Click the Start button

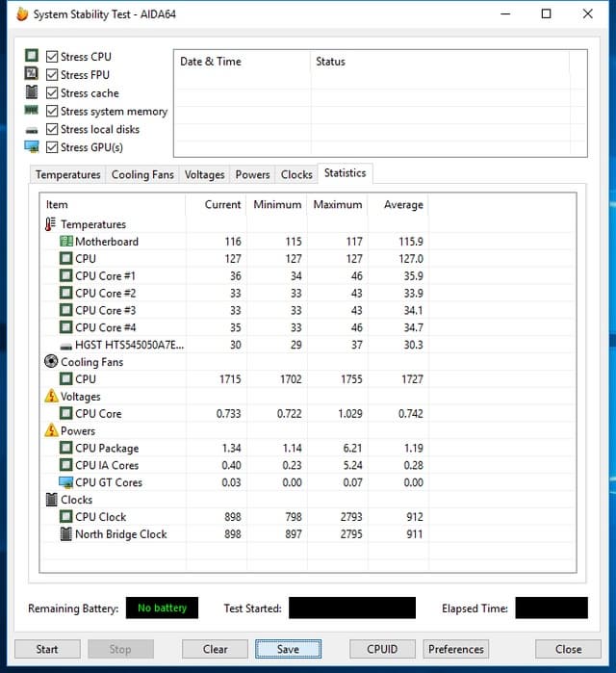[x=47, y=649]
